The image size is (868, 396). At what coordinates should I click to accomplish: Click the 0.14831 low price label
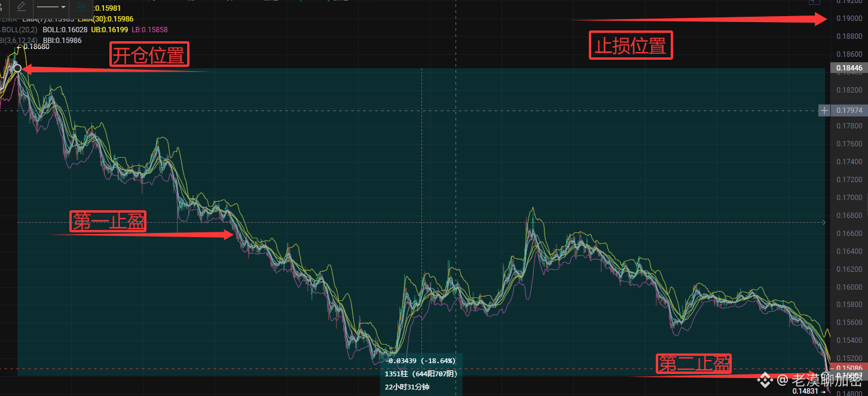pyautogui.click(x=809, y=392)
